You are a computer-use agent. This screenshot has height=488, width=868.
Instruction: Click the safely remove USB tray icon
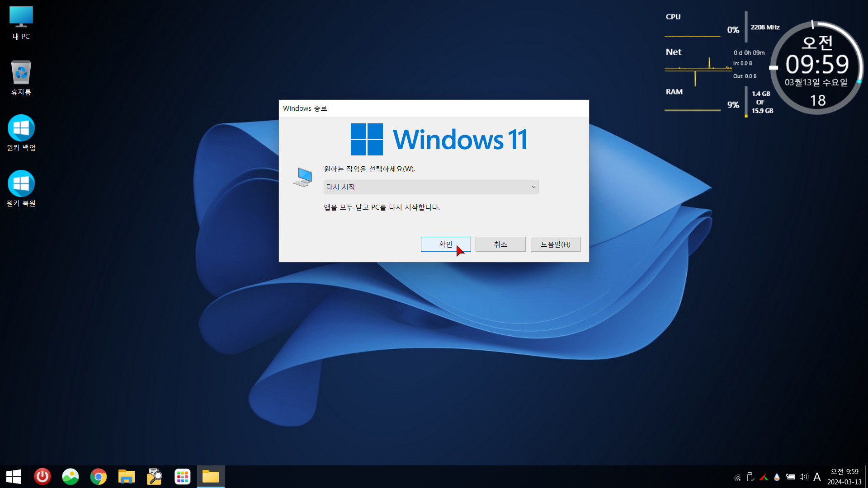coord(750,477)
